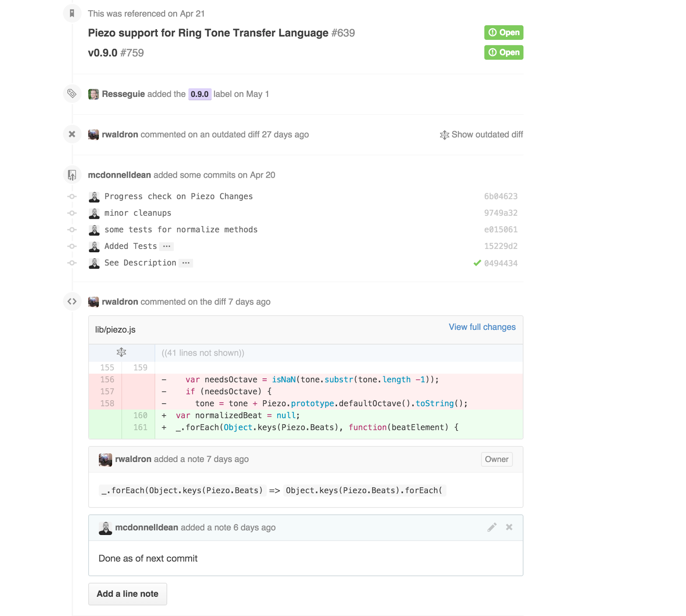Delete mcdonnelldean's note with the X icon
This screenshot has height=616, width=686.
509,527
